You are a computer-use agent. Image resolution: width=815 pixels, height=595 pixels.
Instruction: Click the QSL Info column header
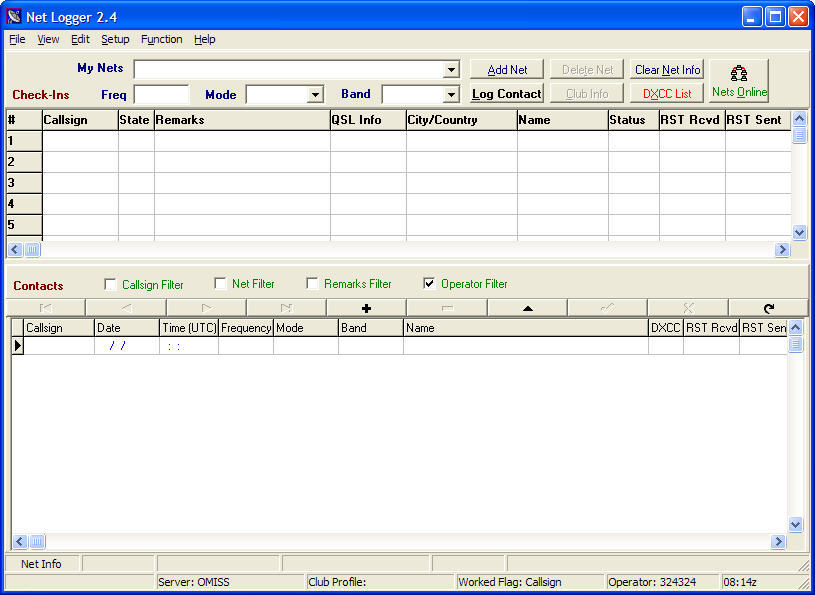click(x=369, y=120)
